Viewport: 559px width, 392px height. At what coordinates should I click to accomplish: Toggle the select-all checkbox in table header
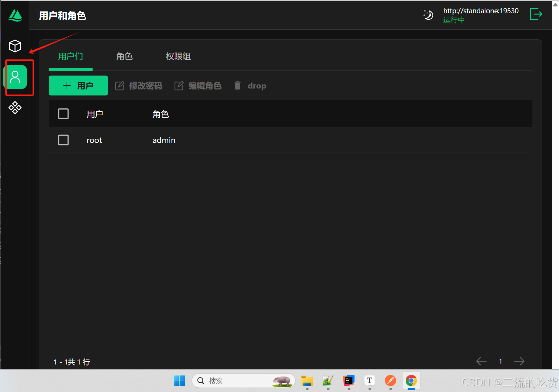[x=63, y=113]
